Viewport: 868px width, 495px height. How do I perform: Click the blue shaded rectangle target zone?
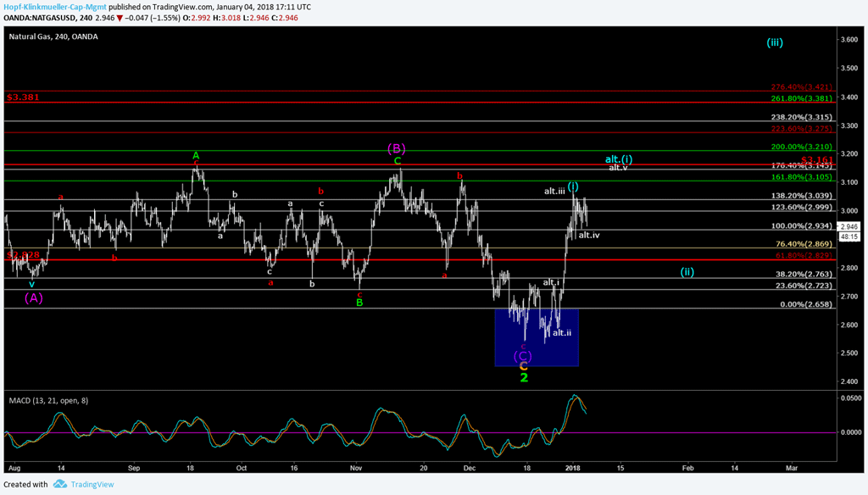coord(536,337)
